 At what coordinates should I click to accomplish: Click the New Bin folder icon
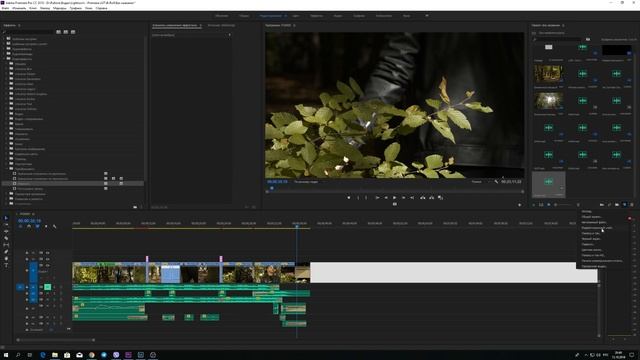pos(617,204)
